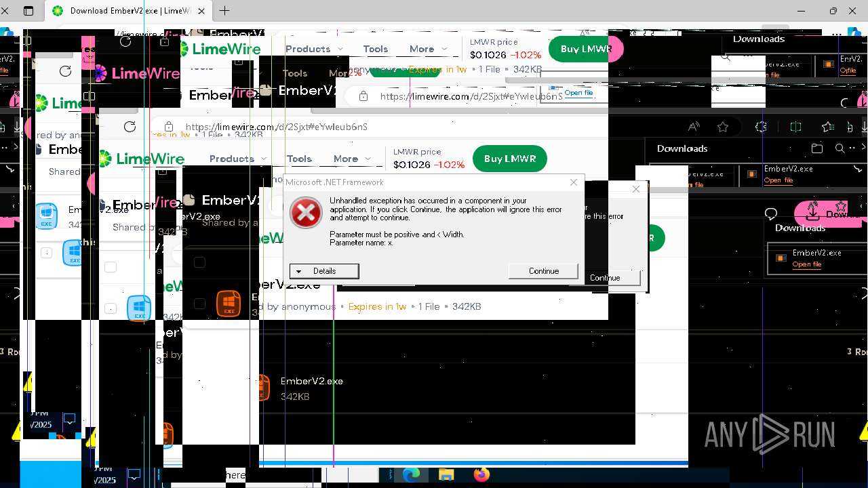Click blue Open file link in white strip

click(578, 93)
